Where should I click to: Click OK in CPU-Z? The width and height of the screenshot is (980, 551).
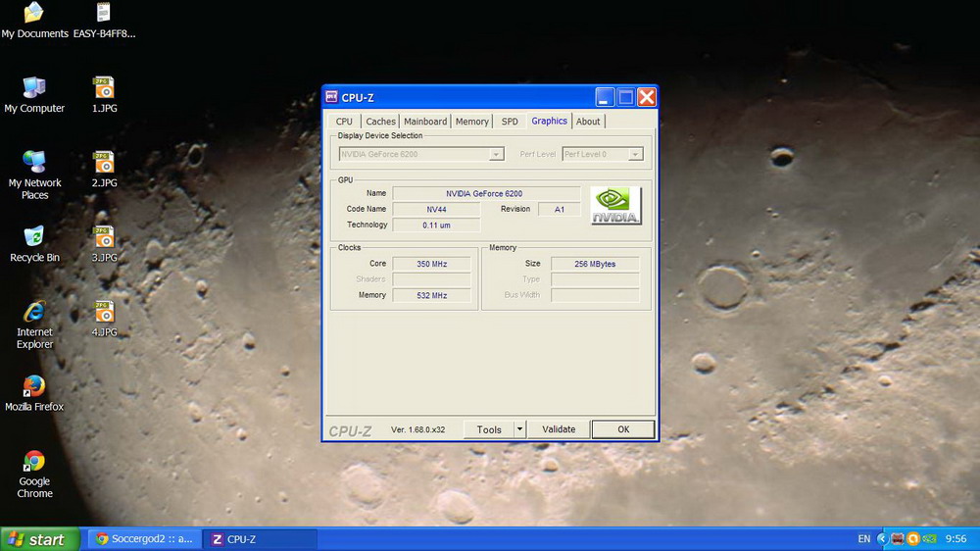point(623,429)
